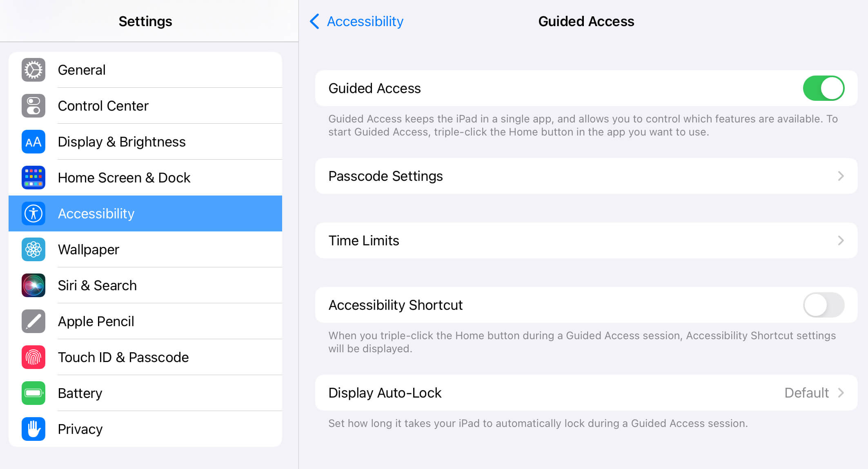Choose Battery from the settings list
868x469 pixels.
[x=80, y=393]
